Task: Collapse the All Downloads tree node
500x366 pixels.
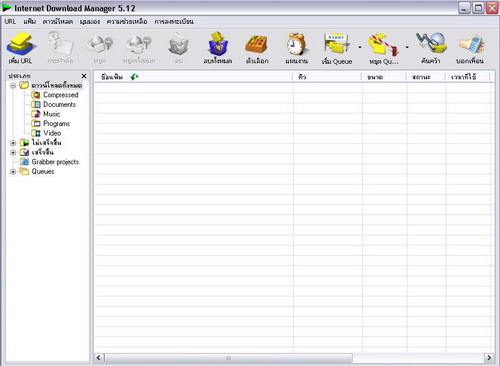Action: pyautogui.click(x=13, y=86)
